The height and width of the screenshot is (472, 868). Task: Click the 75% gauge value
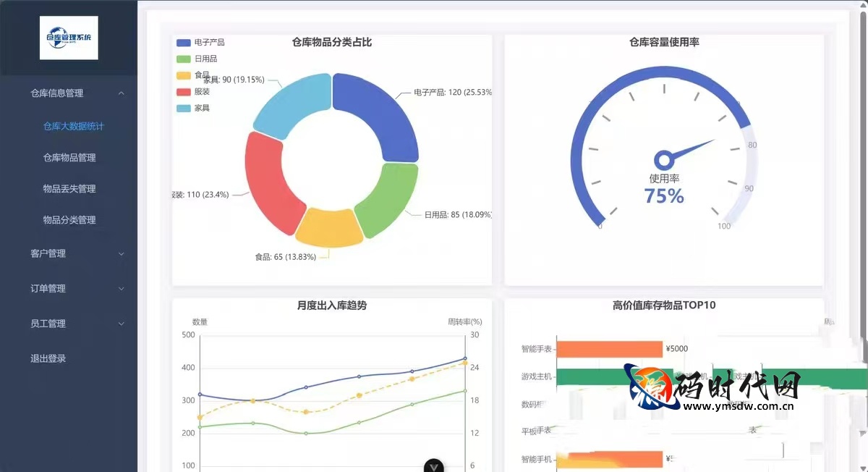coord(664,196)
